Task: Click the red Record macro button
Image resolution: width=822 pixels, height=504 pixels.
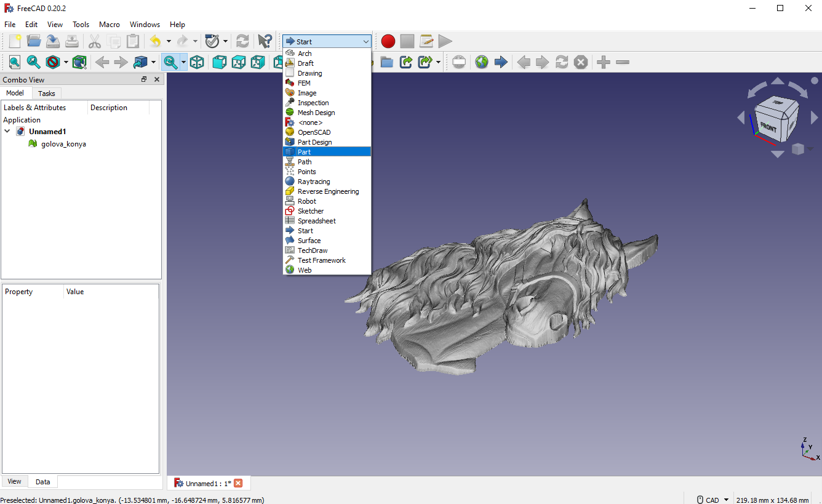Action: 388,41
